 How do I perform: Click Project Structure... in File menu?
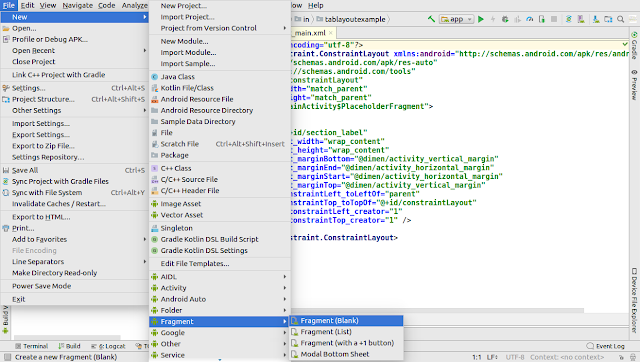click(75, 99)
